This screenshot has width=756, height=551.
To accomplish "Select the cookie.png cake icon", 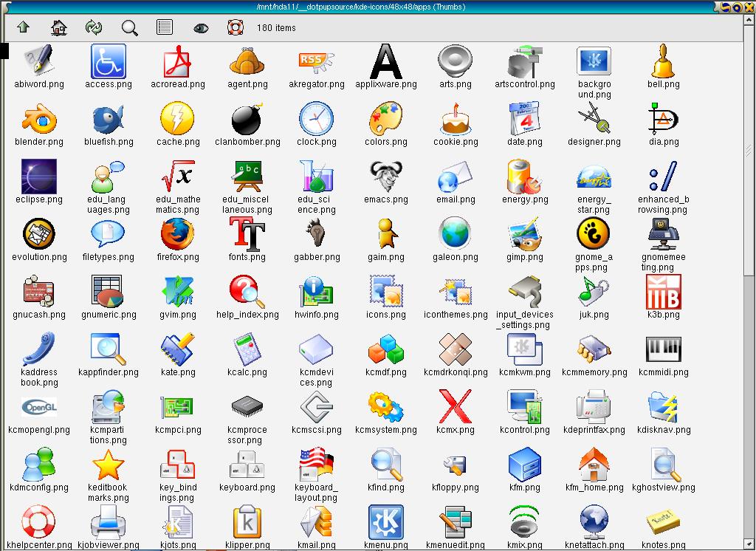I will coord(456,119).
